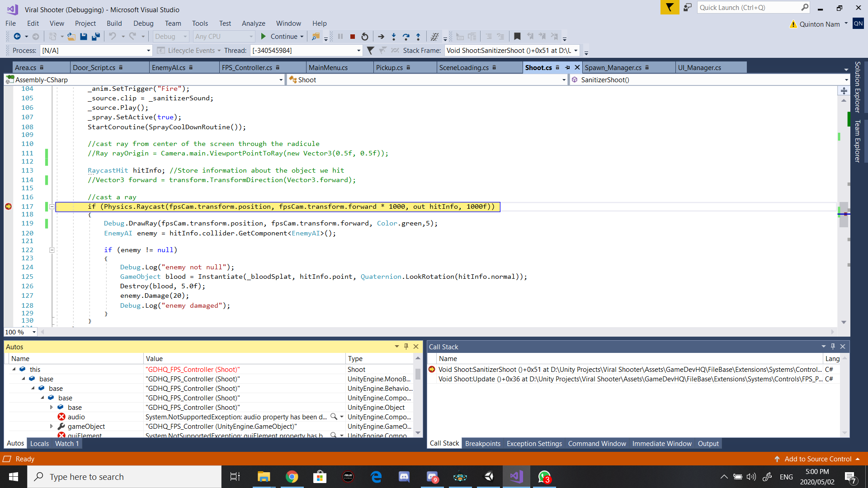868x488 pixels.
Task: Click Add to Source Control
Action: click(x=817, y=459)
